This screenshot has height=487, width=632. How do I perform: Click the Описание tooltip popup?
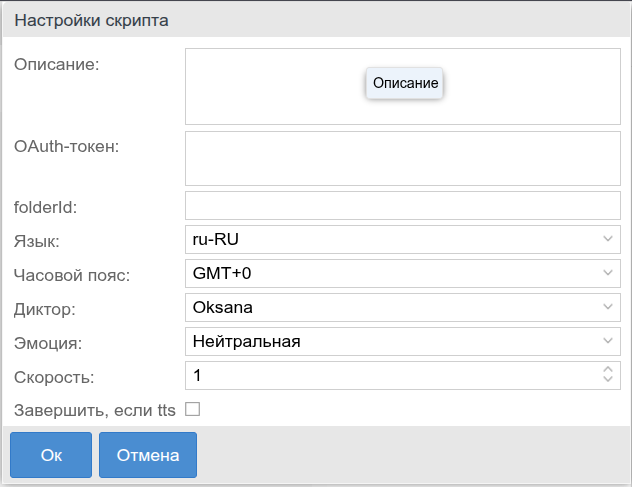[x=405, y=84]
